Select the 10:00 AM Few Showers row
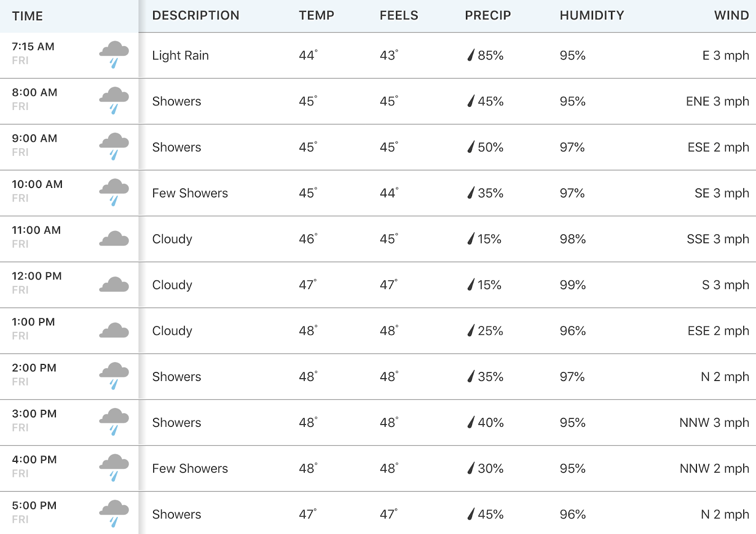Viewport: 756px width, 534px height. [378, 193]
